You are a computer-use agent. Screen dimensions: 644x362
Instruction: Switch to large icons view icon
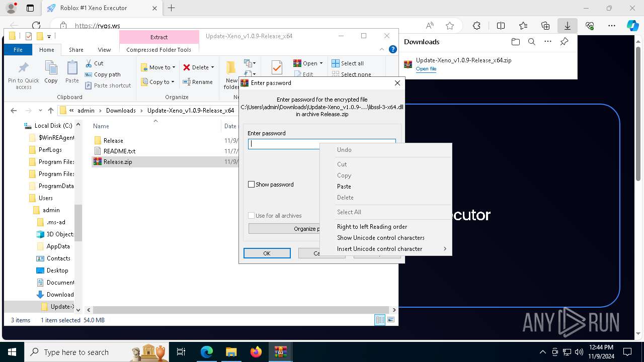[391, 320]
